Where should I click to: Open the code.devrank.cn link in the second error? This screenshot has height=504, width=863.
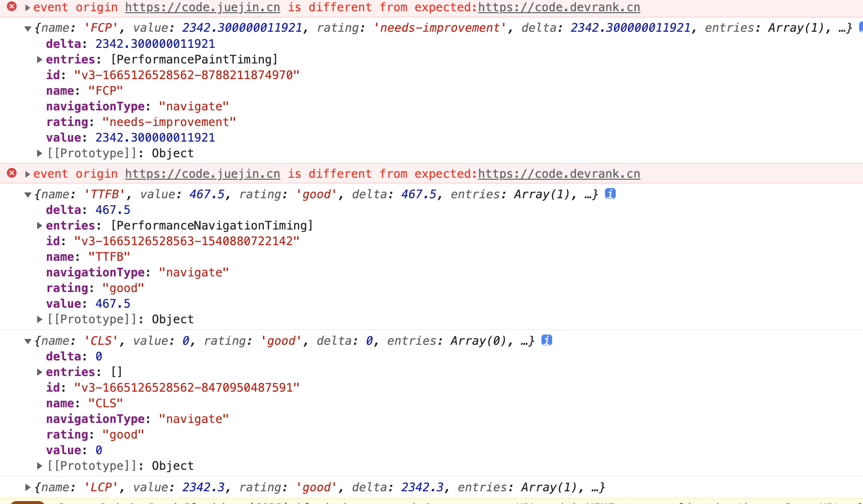(x=559, y=174)
